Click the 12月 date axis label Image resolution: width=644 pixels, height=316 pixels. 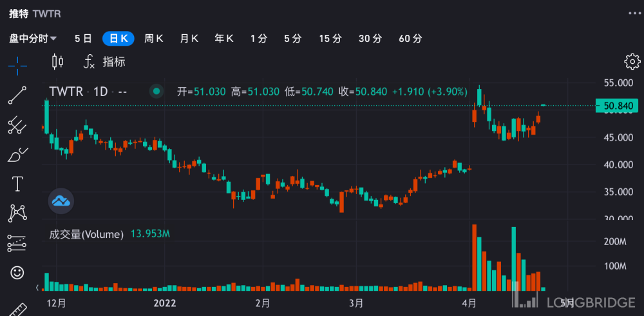click(57, 303)
